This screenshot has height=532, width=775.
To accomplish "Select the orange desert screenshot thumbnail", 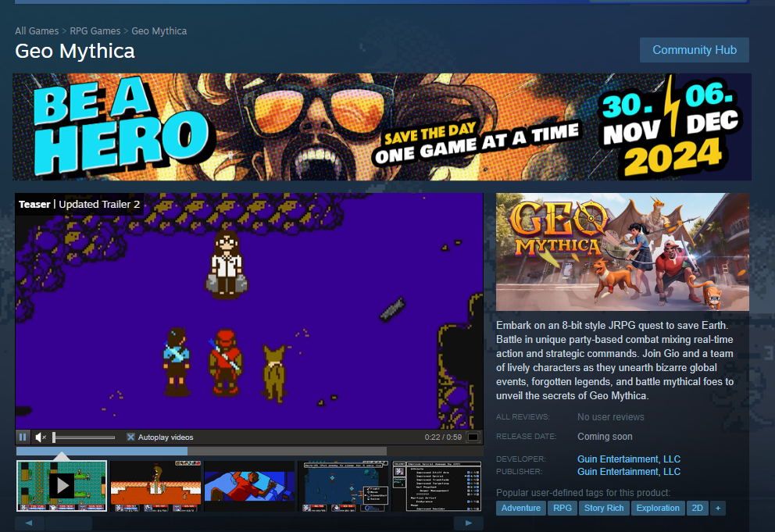I will coord(155,486).
